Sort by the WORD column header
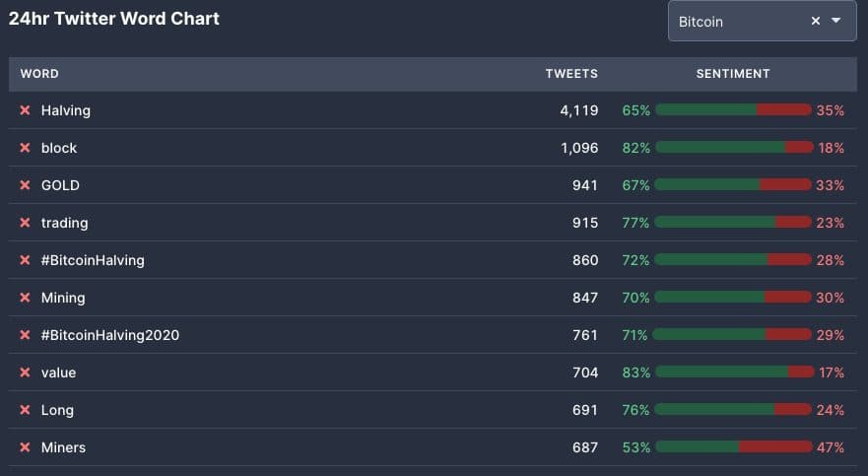 pos(39,74)
